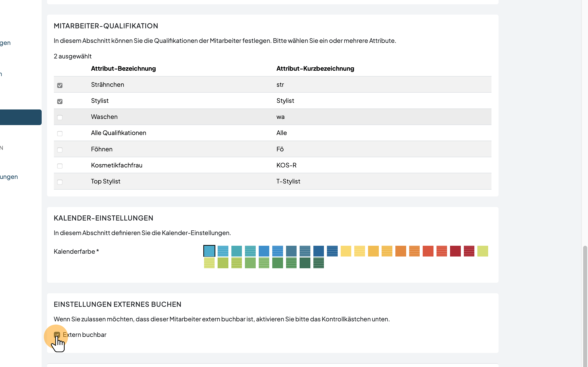Choose the solid bright blue calendar color
The height and width of the screenshot is (367, 588).
(264, 251)
